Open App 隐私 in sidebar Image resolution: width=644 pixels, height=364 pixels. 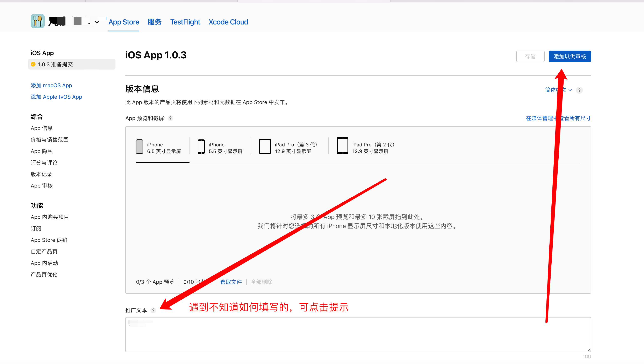(42, 151)
